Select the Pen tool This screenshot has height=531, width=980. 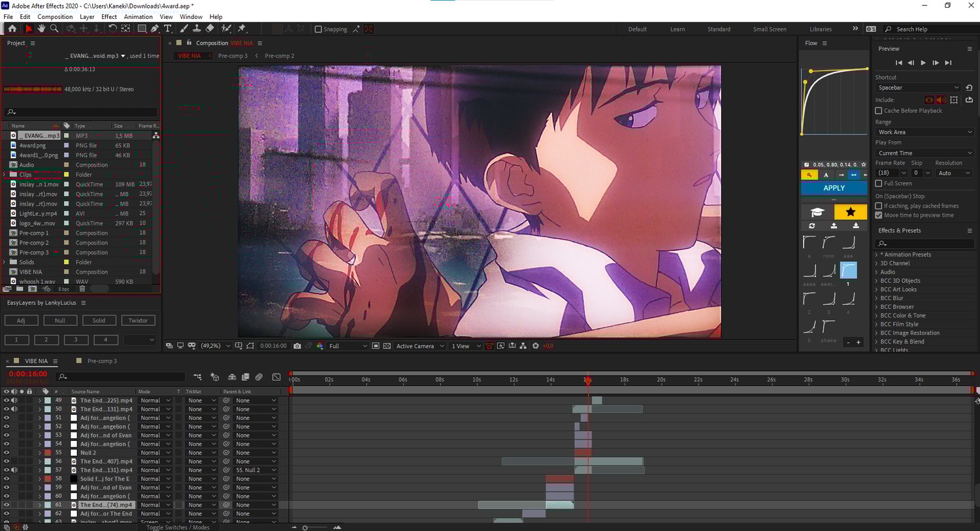155,29
